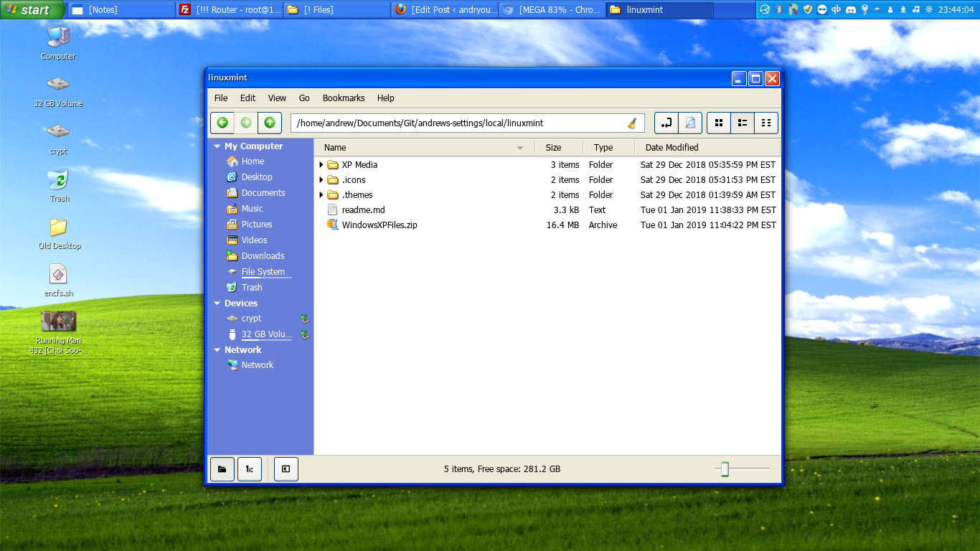Expand the XP Media folder

[x=321, y=165]
